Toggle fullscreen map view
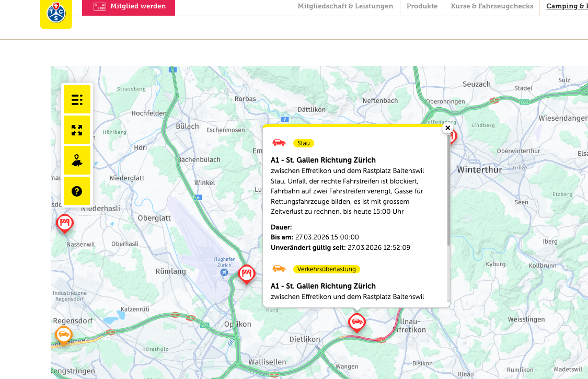 tap(77, 130)
